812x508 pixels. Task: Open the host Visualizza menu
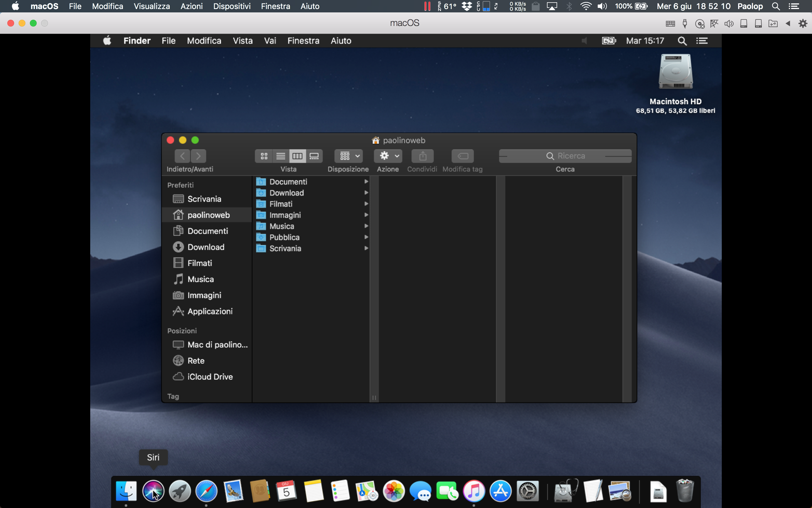click(152, 6)
